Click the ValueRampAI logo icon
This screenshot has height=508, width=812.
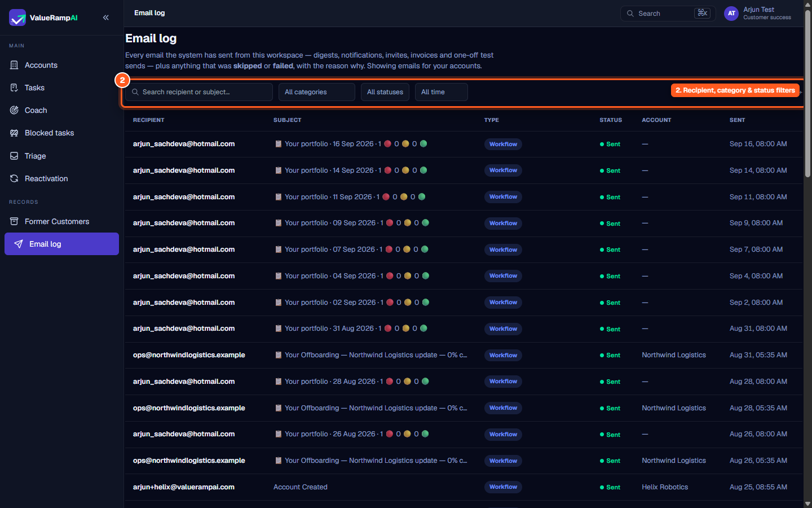click(17, 17)
